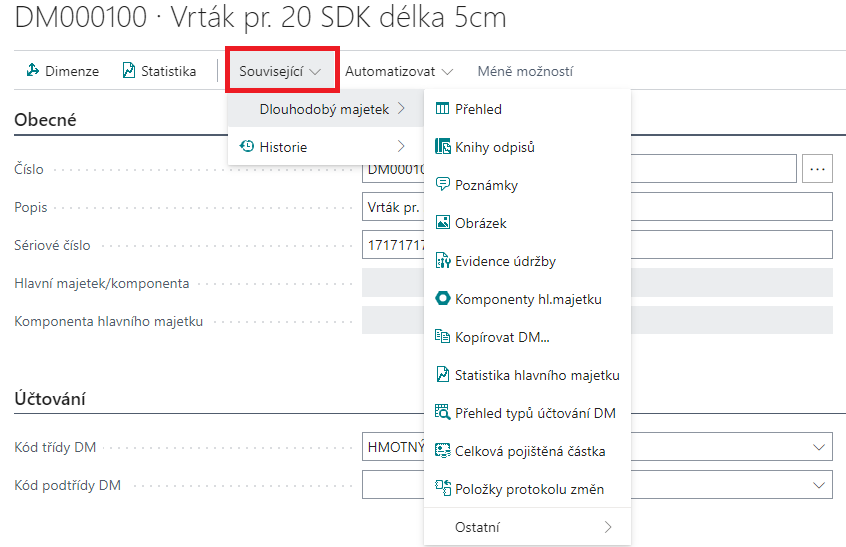Open the Kód třídy DM dropdown

[x=820, y=447]
